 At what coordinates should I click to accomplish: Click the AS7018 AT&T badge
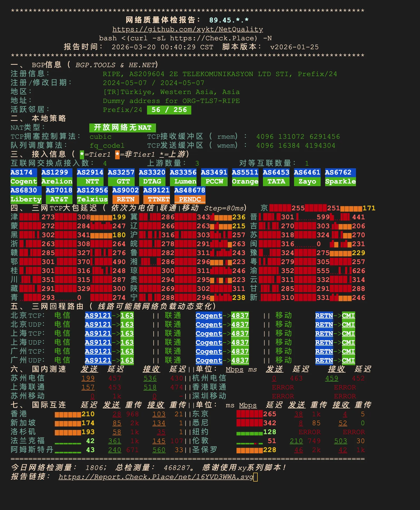click(x=59, y=195)
